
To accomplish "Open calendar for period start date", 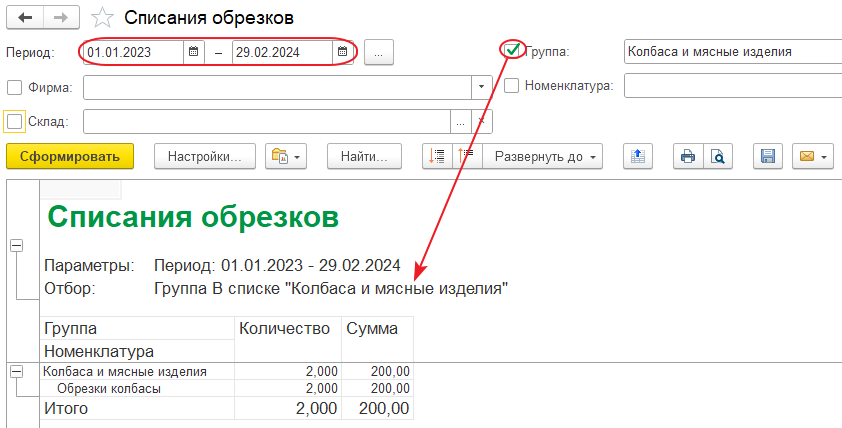I will (193, 52).
